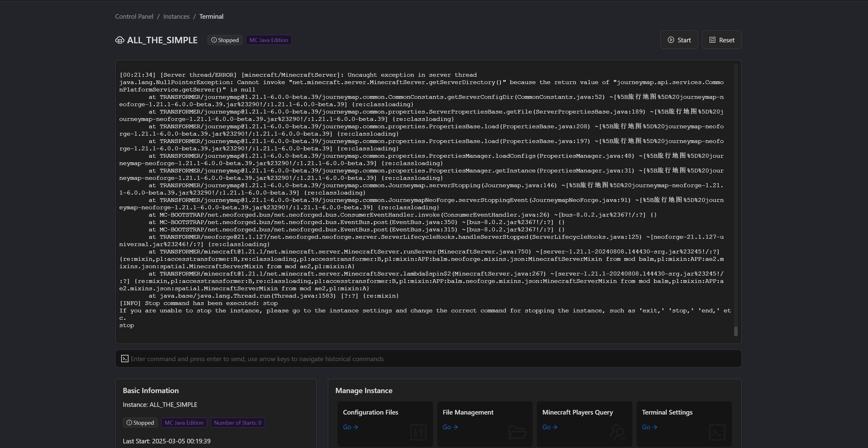Click the Last Start timestamp text
The image size is (868, 448).
[x=166, y=441]
